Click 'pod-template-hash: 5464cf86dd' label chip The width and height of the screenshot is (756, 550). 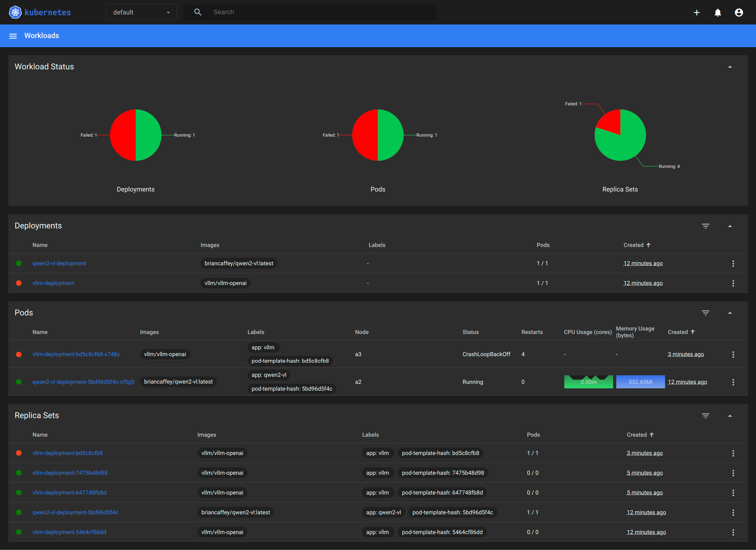pos(442,532)
